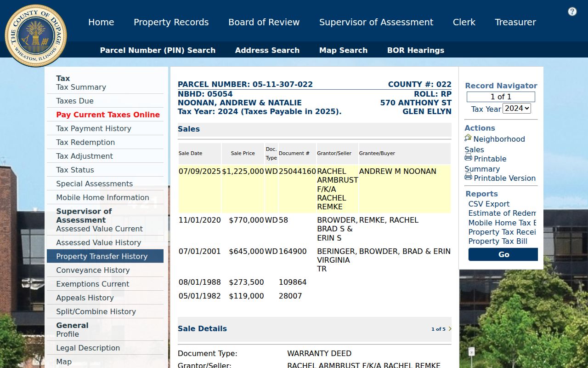The width and height of the screenshot is (588, 368).
Task: Open Tax Summary in sidebar
Action: [81, 87]
